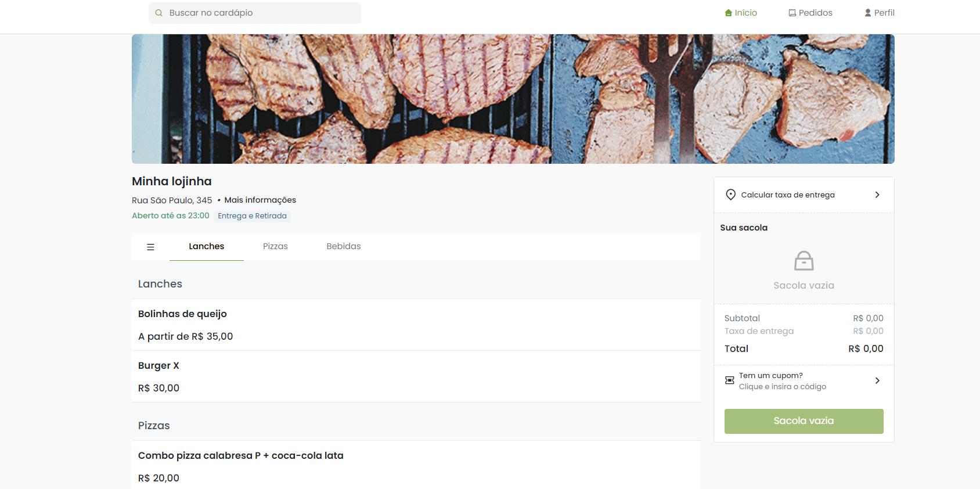
Task: Open Calcular taxa de entrega row
Action: click(x=804, y=195)
